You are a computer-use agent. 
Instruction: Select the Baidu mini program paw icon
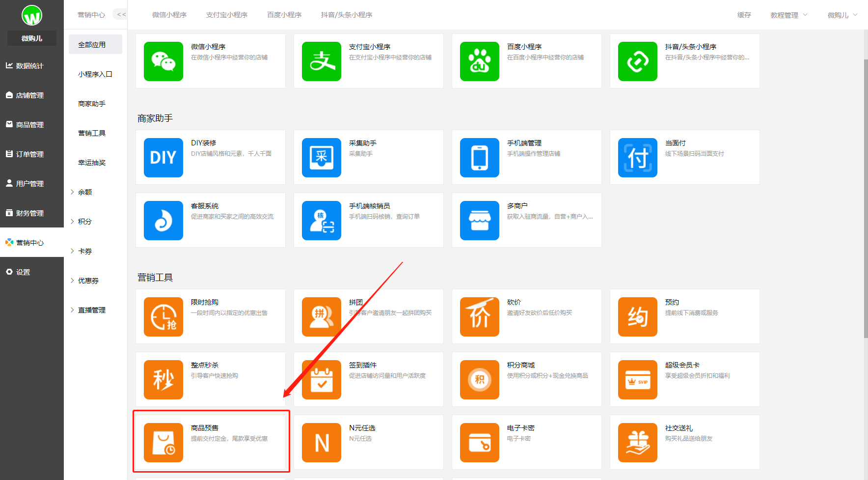pyautogui.click(x=479, y=61)
